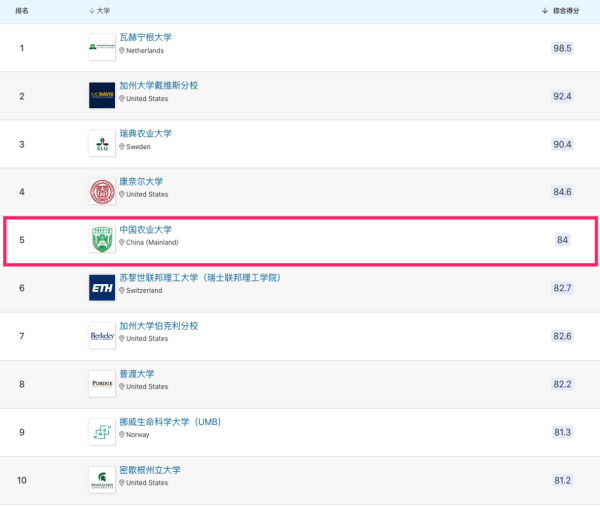Open the 康奈尔大学 link
The width and height of the screenshot is (600, 507).
point(141,181)
